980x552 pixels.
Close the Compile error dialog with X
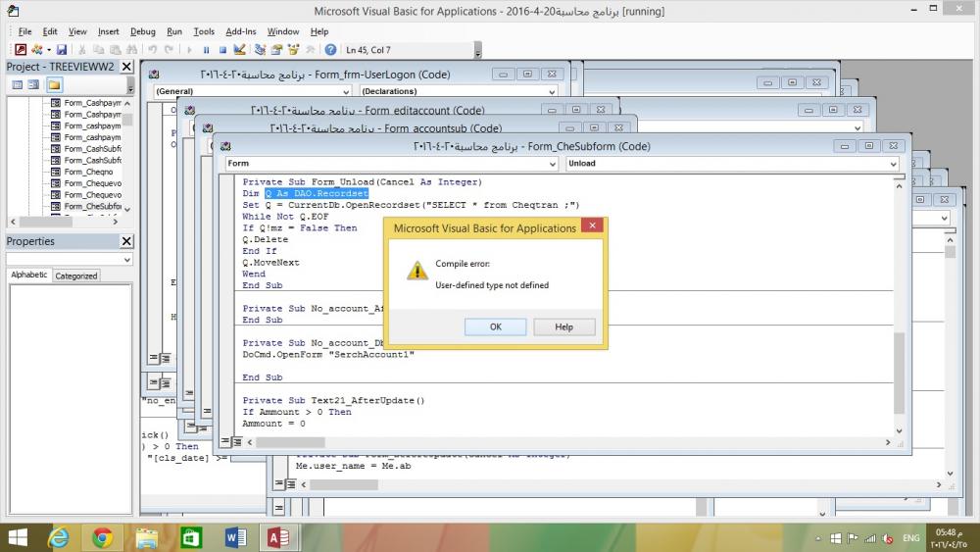pyautogui.click(x=592, y=226)
